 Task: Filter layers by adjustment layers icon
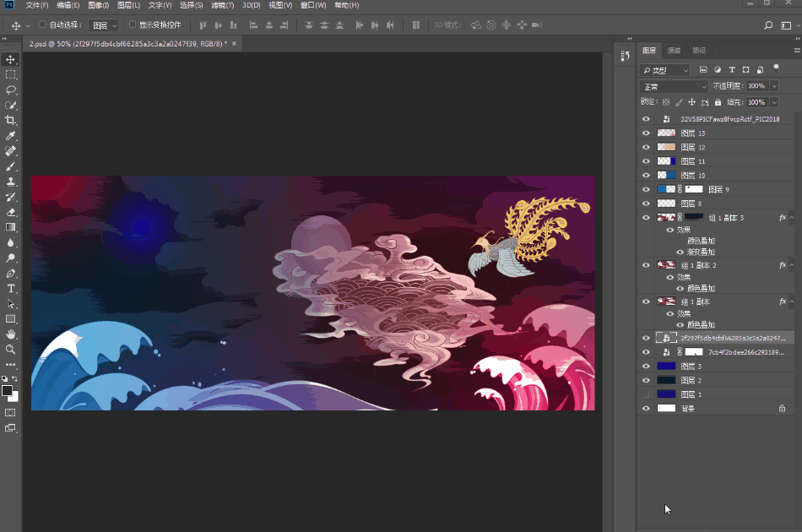[718, 69]
